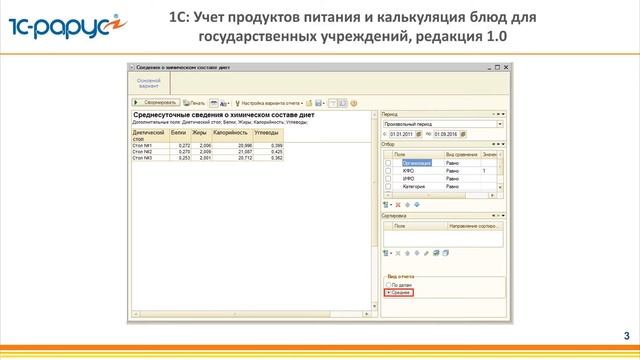Click down arrow of the report vertical scrollbar

tap(374, 306)
